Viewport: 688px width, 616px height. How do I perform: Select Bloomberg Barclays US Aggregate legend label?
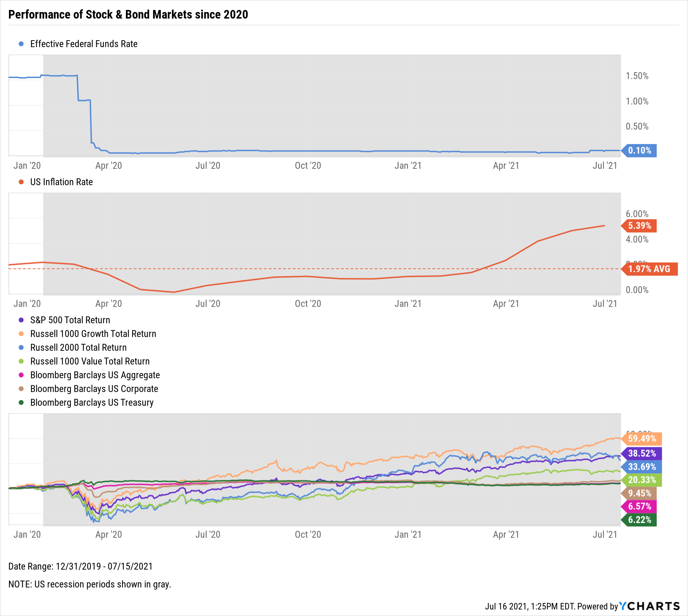point(95,375)
